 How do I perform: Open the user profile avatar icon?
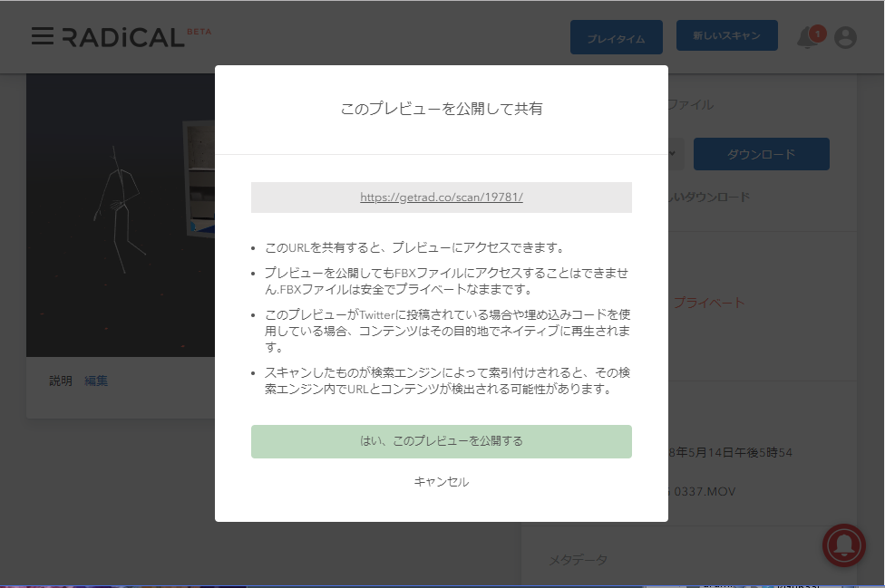[845, 38]
